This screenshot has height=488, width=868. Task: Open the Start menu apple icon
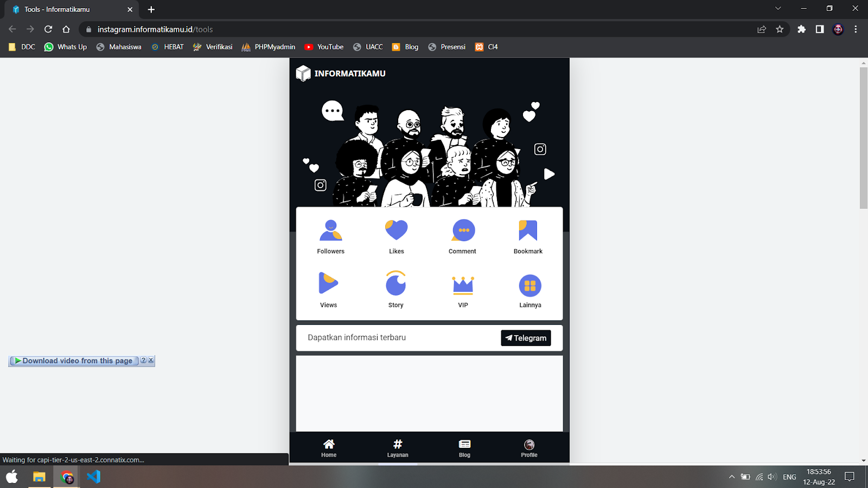(12, 477)
